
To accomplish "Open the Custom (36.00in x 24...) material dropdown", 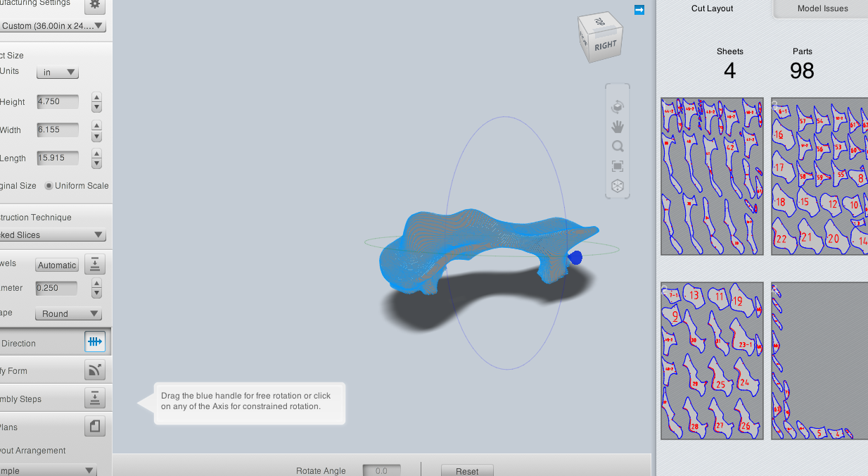I will tap(53, 26).
